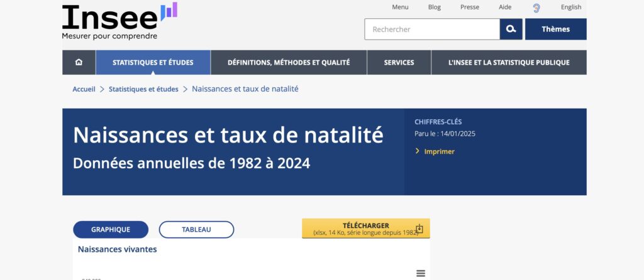Click the arrow next to Imprimer
The height and width of the screenshot is (280, 644).
coord(418,151)
